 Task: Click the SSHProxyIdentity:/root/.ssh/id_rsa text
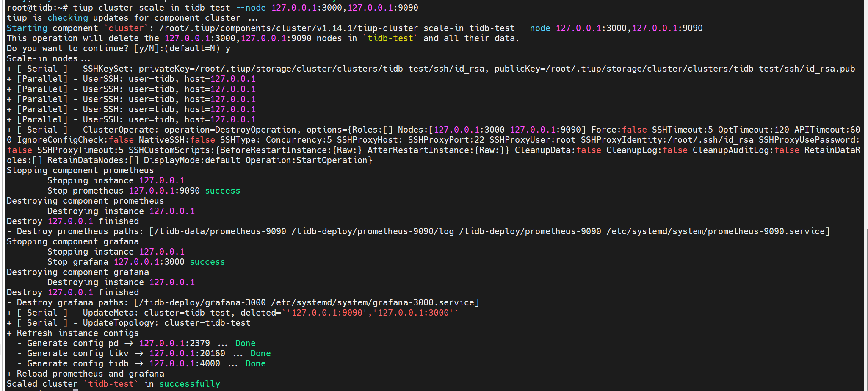click(667, 140)
